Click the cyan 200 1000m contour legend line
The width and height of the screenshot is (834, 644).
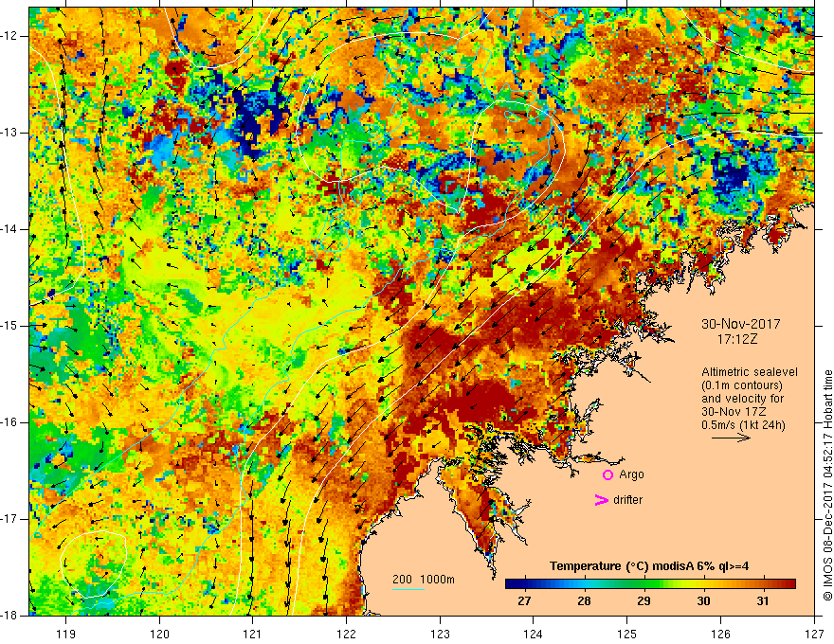click(x=408, y=589)
